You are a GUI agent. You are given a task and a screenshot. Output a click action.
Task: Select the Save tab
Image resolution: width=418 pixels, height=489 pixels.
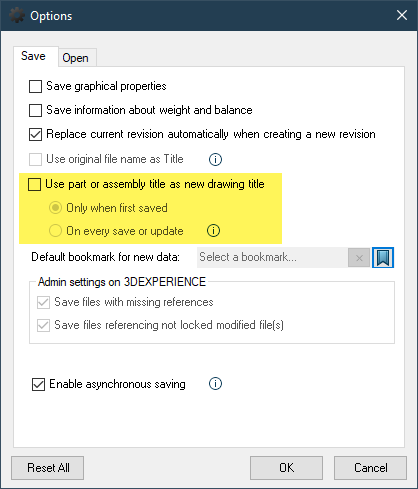33,56
